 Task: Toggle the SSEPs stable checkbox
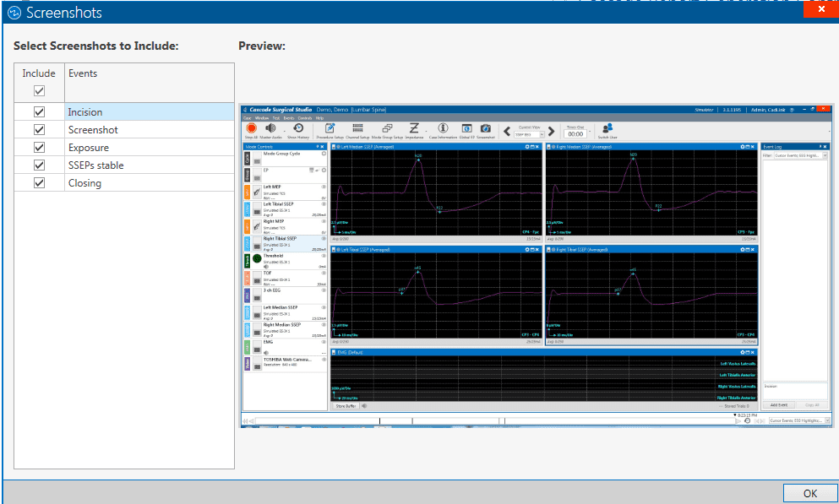[x=38, y=165]
